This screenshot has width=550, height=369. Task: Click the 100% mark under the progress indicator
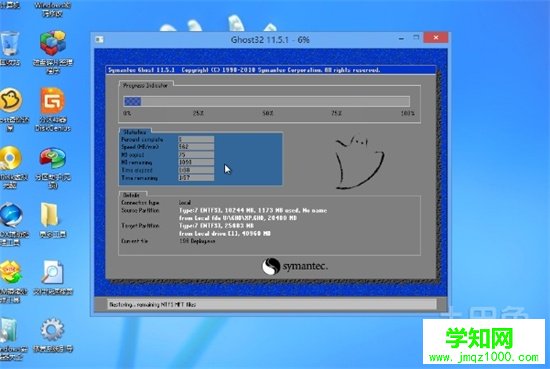click(x=408, y=113)
